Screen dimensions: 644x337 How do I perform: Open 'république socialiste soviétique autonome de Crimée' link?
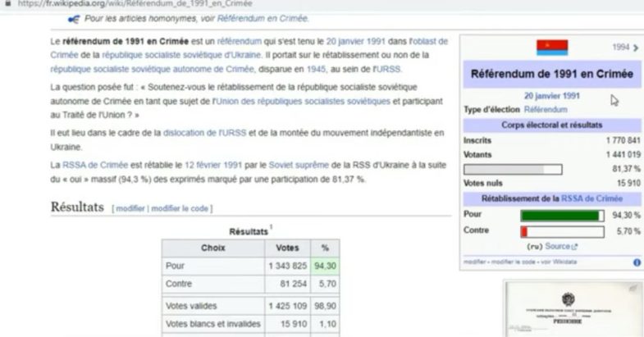(x=153, y=69)
